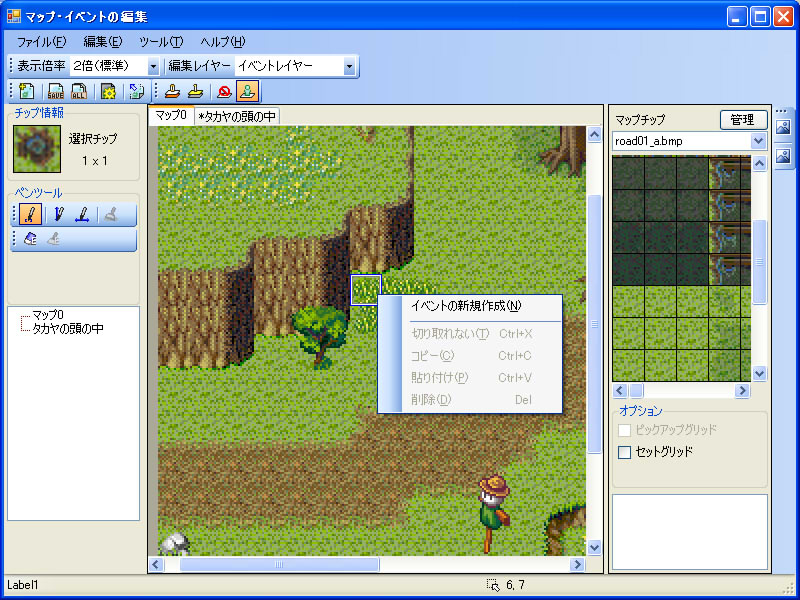Click map canvas horizontal scrollbar left arrow
Screen dimensions: 800x600
point(156,564)
